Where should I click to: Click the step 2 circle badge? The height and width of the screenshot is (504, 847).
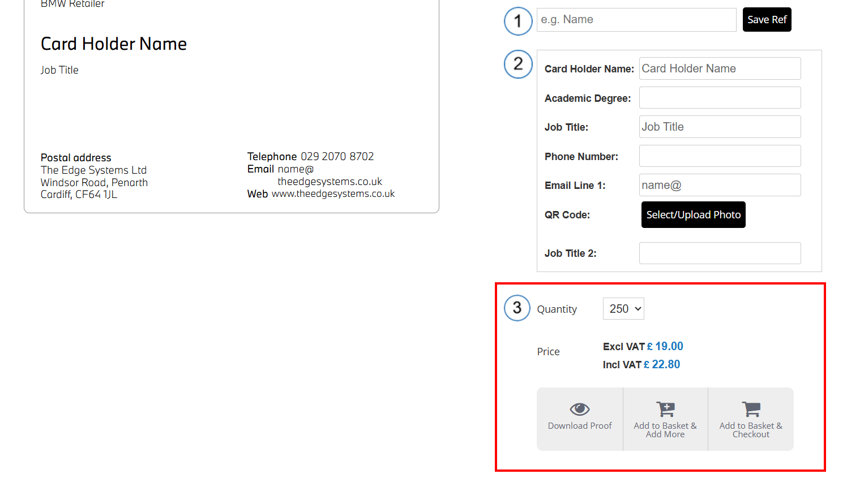[517, 64]
